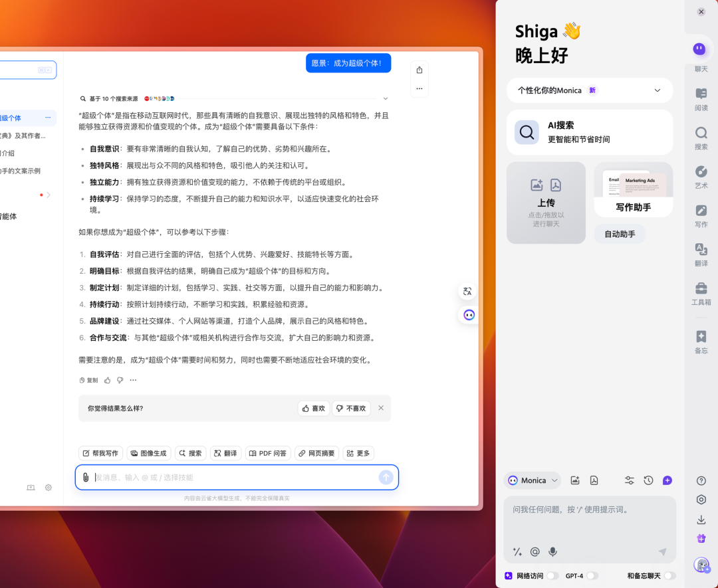Click the 喜欢 feedback button
The image size is (718, 588).
coord(313,408)
